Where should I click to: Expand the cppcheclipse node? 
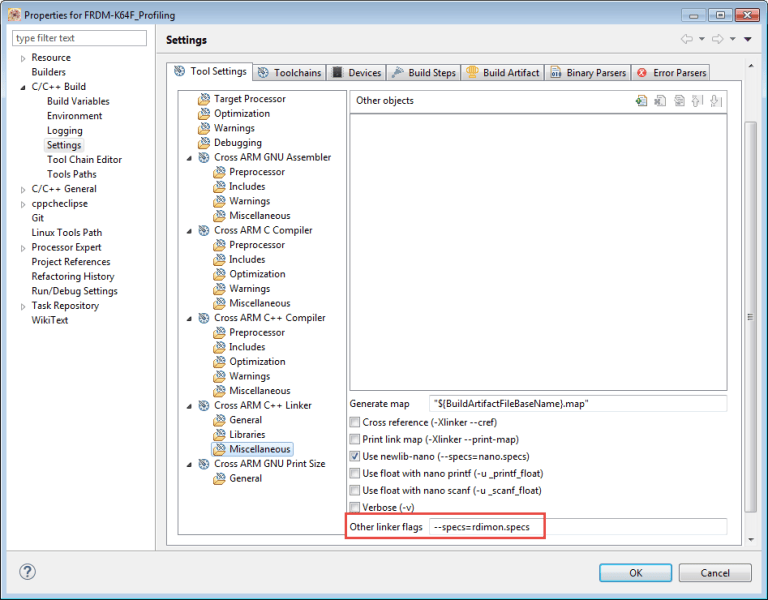23,204
